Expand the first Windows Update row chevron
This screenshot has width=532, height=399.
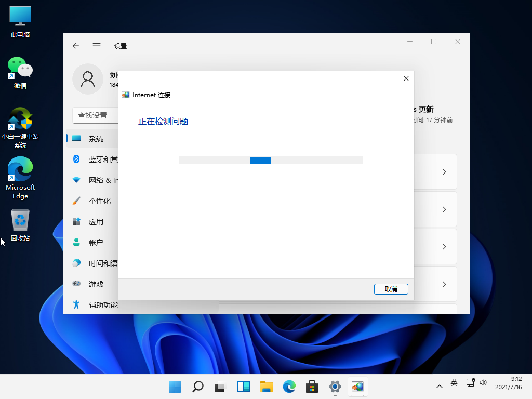coord(444,171)
